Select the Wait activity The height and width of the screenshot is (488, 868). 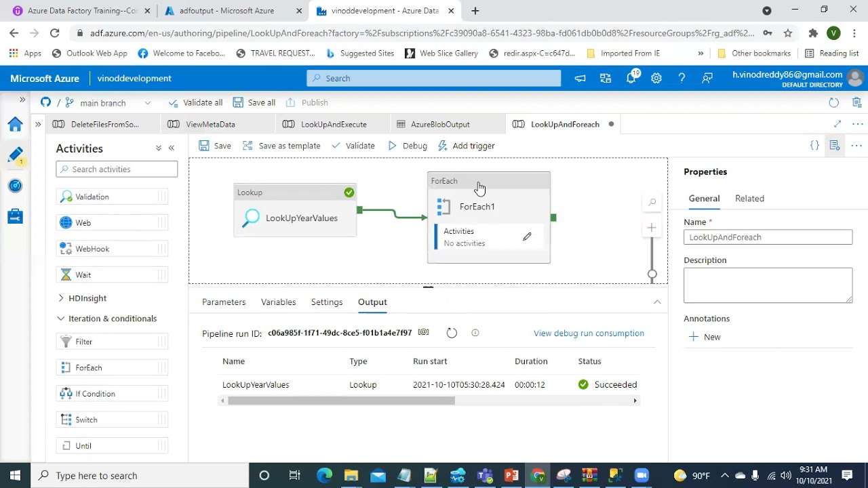pos(112,274)
